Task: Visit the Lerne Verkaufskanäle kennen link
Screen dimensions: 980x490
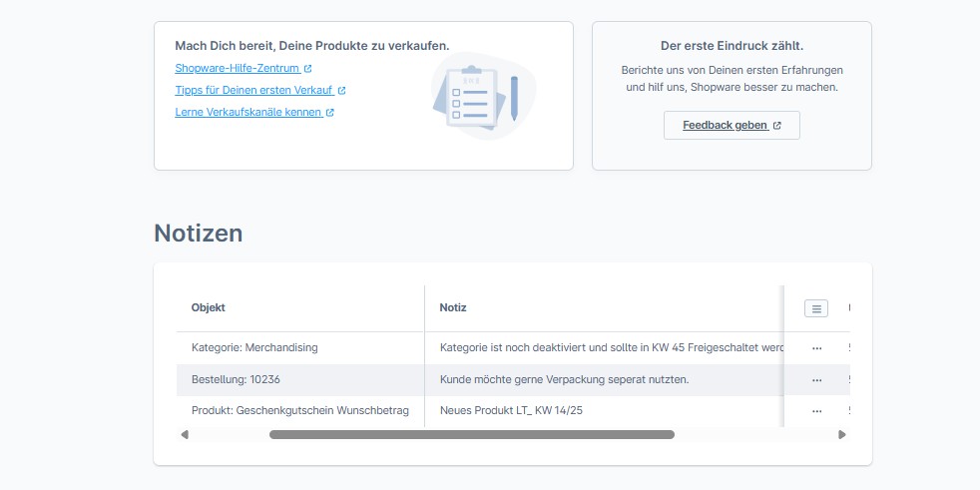Action: (x=248, y=113)
